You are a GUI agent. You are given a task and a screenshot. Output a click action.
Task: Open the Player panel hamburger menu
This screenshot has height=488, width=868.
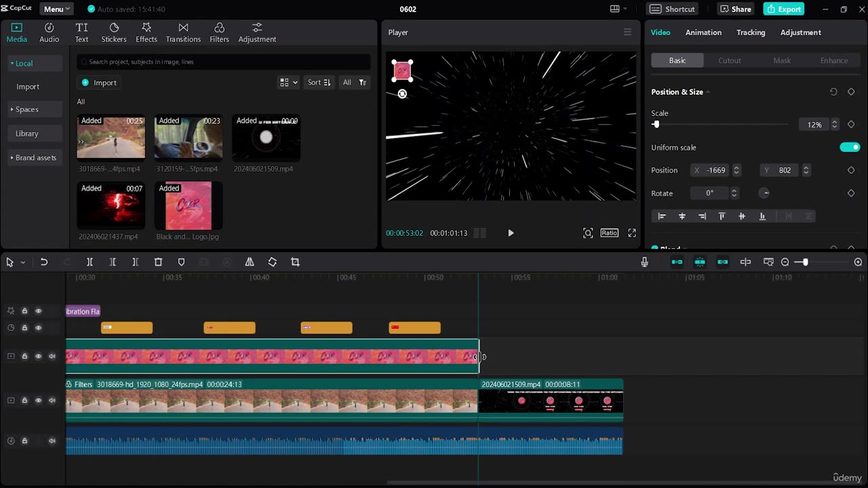[x=627, y=32]
